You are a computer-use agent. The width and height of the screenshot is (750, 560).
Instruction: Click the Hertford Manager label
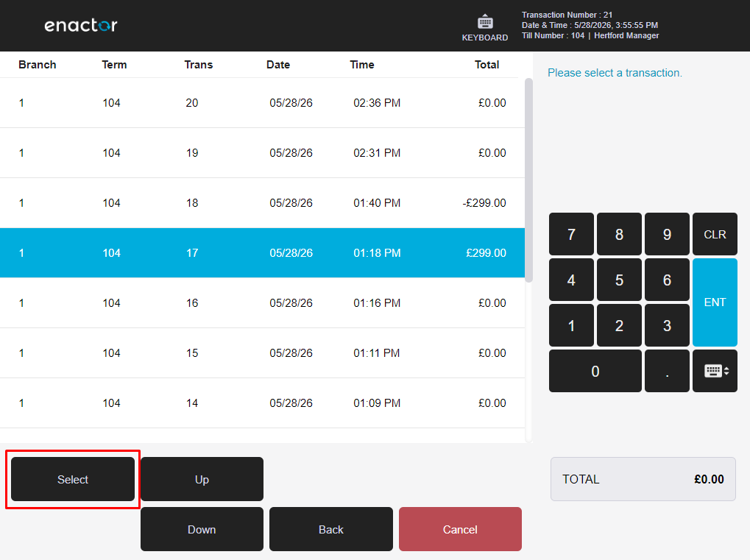(x=626, y=35)
